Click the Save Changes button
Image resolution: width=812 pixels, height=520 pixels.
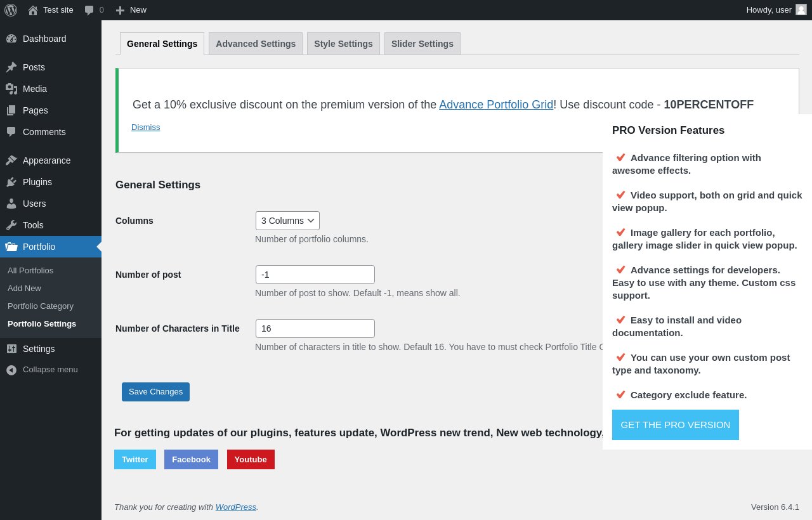[155, 392]
